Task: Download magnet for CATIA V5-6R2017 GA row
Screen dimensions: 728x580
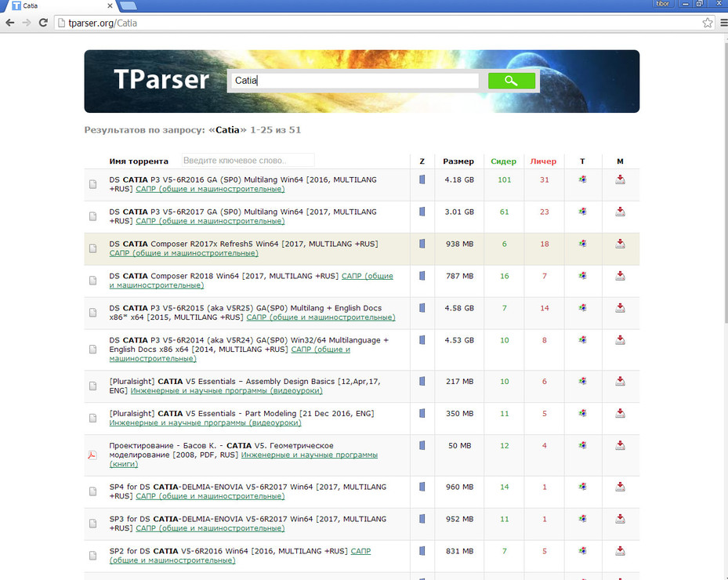Action: (x=620, y=212)
